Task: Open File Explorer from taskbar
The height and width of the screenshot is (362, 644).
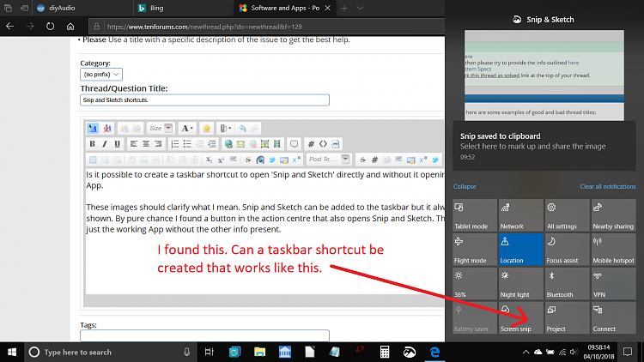Action: (x=259, y=352)
